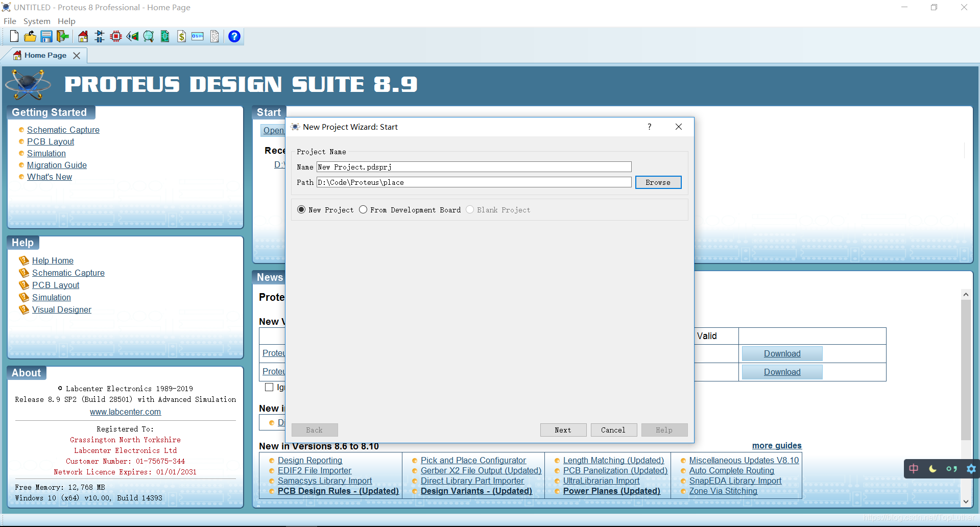Click Next in the wizard
This screenshot has height=527, width=980.
point(563,430)
